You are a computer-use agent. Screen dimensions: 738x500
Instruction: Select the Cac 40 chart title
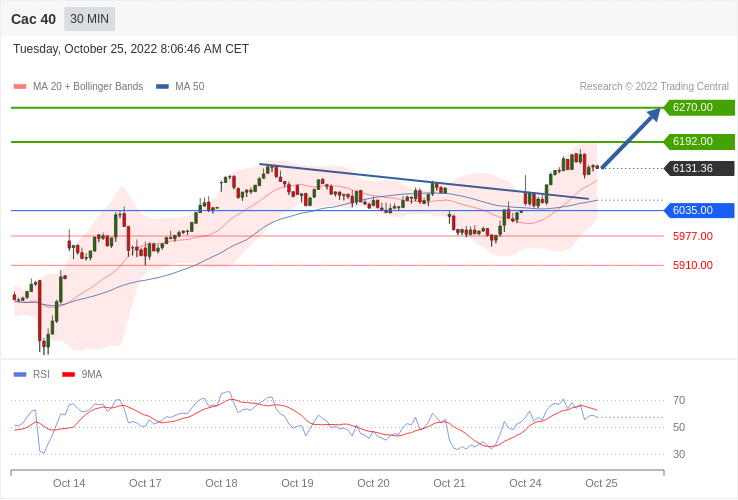click(x=33, y=19)
